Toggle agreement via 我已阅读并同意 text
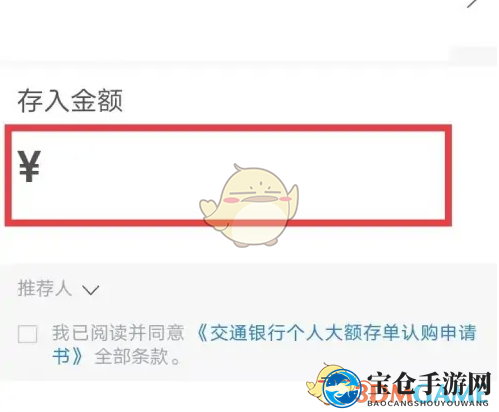The width and height of the screenshot is (499, 412). pyautogui.click(x=118, y=333)
